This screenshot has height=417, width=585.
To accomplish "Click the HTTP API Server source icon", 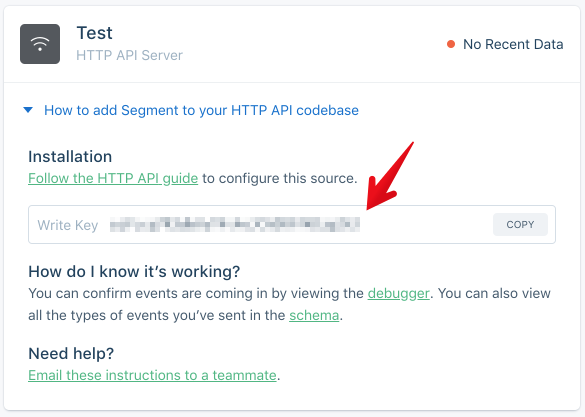I will 40,44.
